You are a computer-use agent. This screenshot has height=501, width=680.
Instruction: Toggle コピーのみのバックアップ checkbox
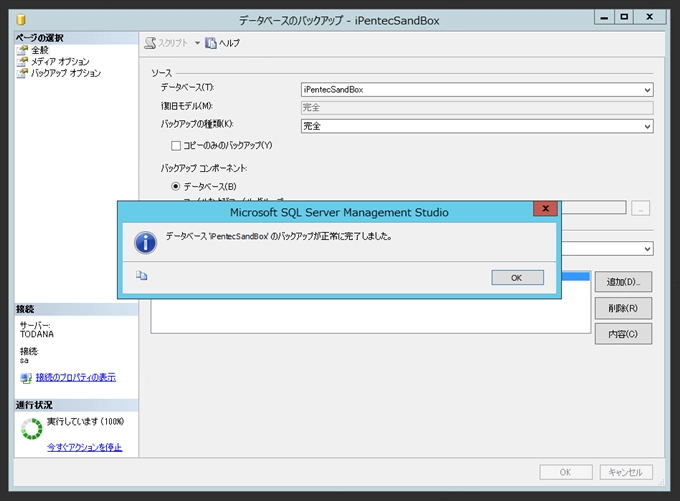coord(176,146)
